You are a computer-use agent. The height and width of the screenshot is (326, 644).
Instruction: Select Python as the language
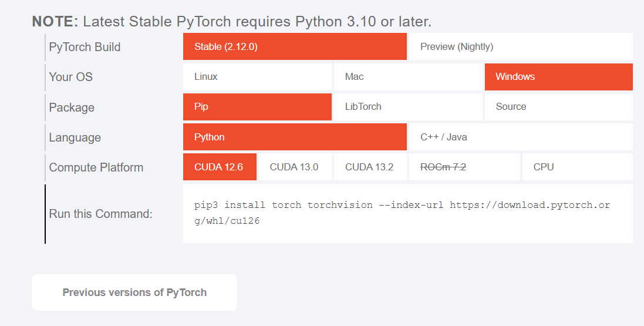(295, 137)
